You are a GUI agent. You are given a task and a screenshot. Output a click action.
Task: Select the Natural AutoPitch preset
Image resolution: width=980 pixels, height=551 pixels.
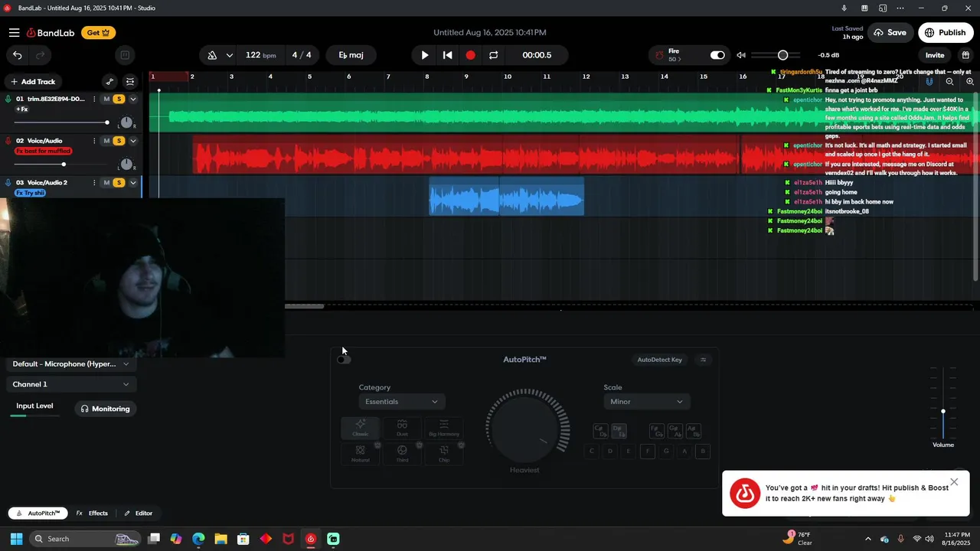(360, 454)
